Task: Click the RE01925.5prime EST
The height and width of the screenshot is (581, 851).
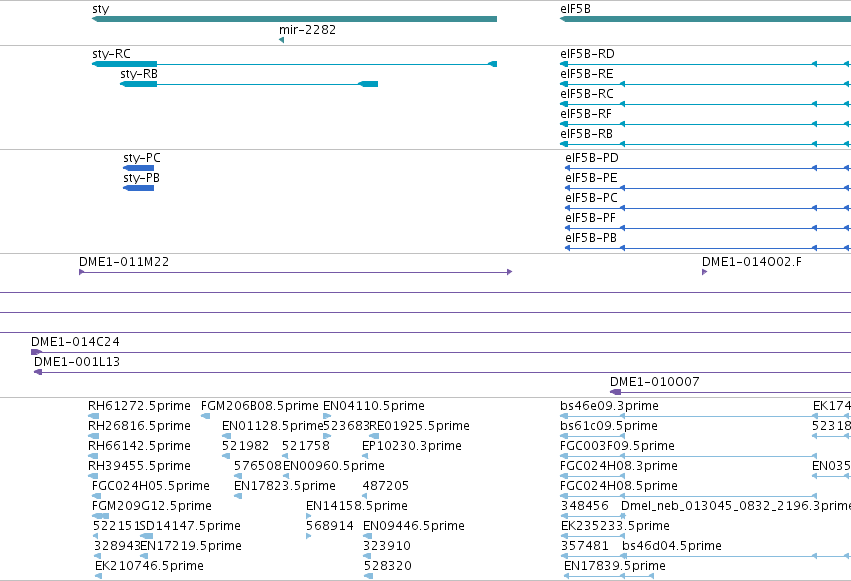Action: (373, 436)
